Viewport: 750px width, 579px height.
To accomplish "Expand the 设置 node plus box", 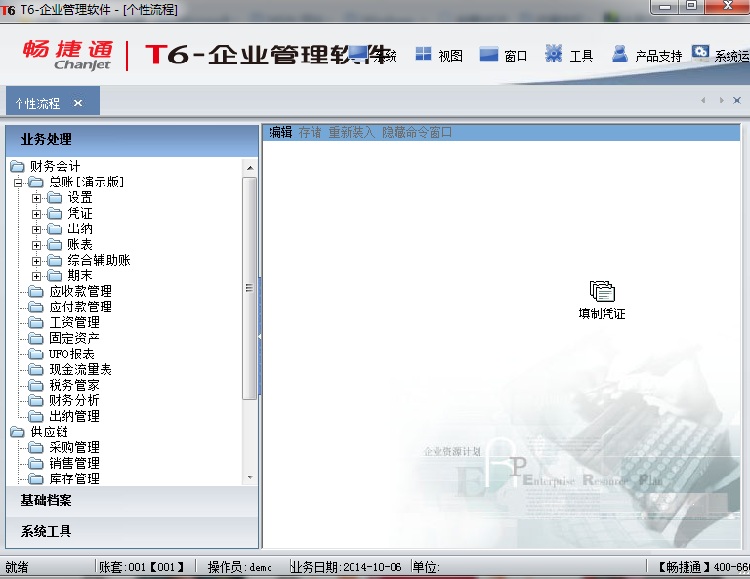I will pos(36,198).
